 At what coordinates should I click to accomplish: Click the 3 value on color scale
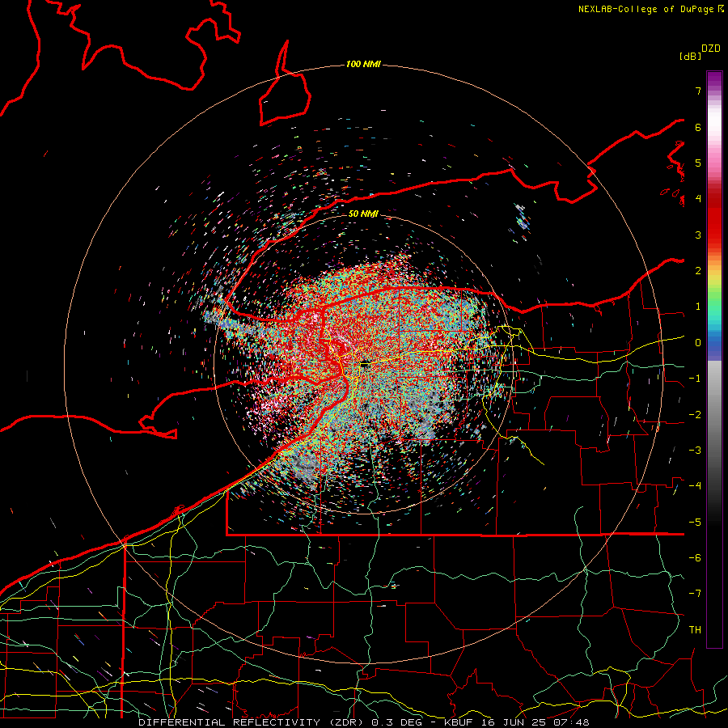(698, 235)
